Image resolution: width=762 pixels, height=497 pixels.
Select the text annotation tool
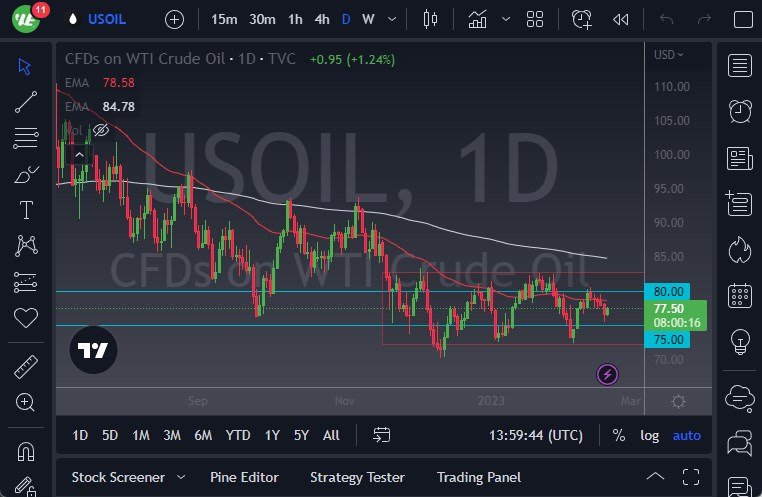(26, 210)
